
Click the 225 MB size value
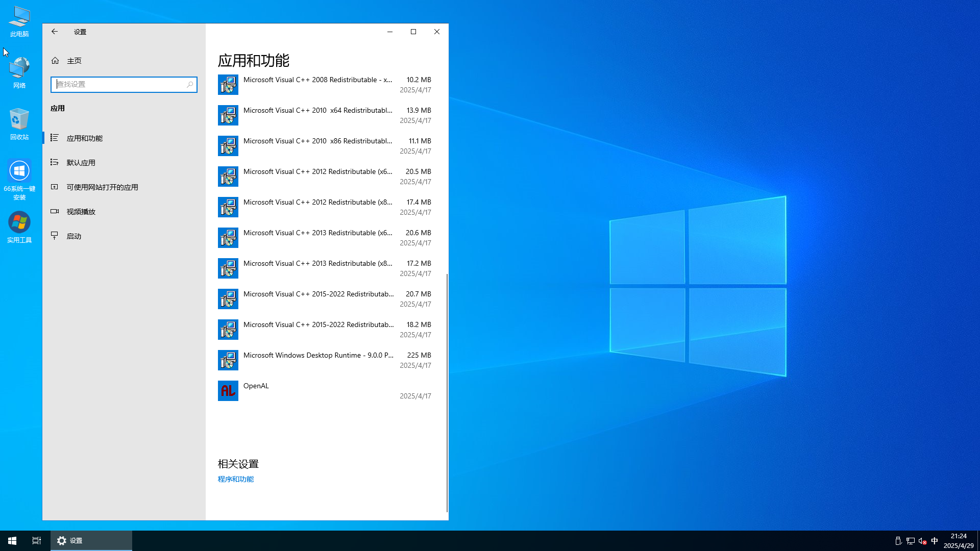pyautogui.click(x=419, y=355)
